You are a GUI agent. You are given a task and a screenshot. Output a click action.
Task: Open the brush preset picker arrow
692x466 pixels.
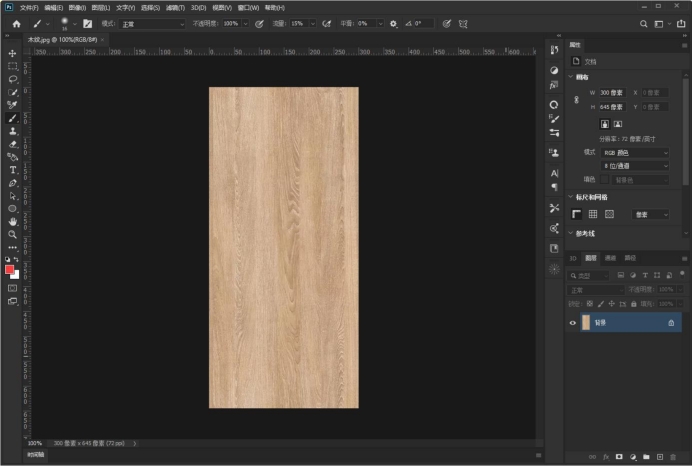point(75,24)
